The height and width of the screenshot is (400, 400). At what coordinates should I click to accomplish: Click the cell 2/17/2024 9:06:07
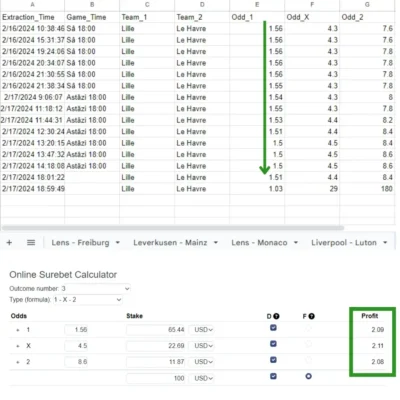[x=32, y=97]
